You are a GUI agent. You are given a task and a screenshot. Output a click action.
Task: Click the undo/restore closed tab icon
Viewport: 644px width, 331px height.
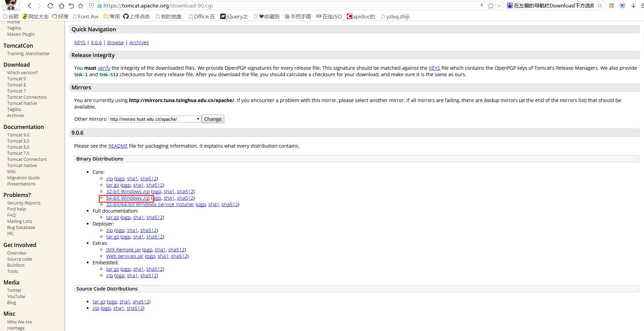71,6
